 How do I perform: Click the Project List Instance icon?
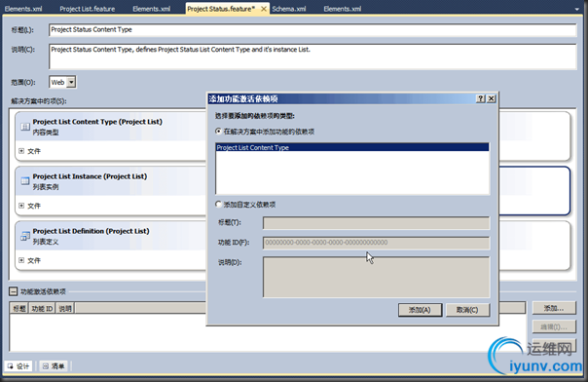click(25, 181)
